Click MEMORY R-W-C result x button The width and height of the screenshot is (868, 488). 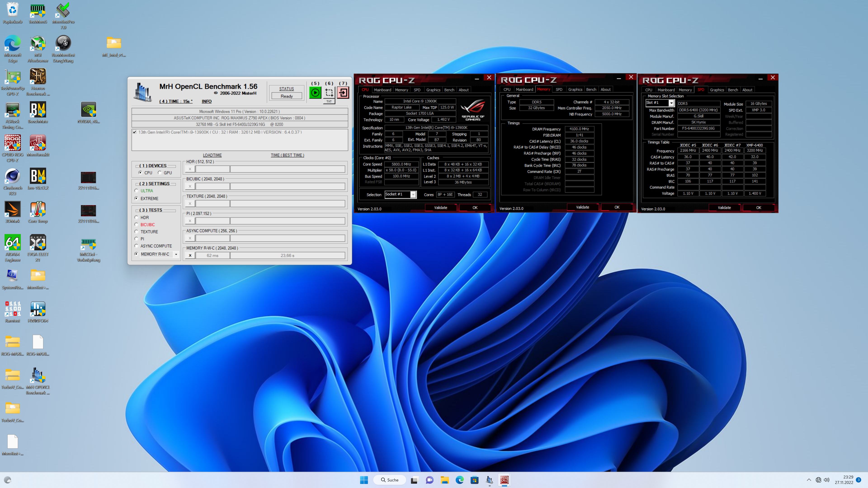click(x=190, y=256)
